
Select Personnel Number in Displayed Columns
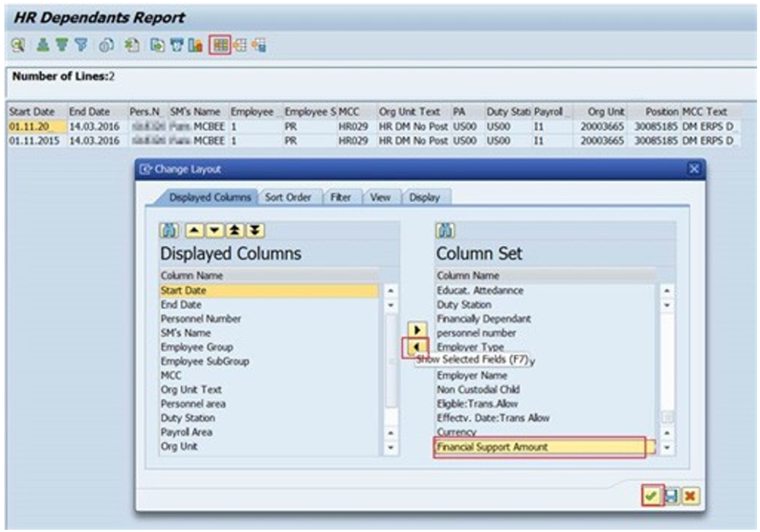[269, 318]
